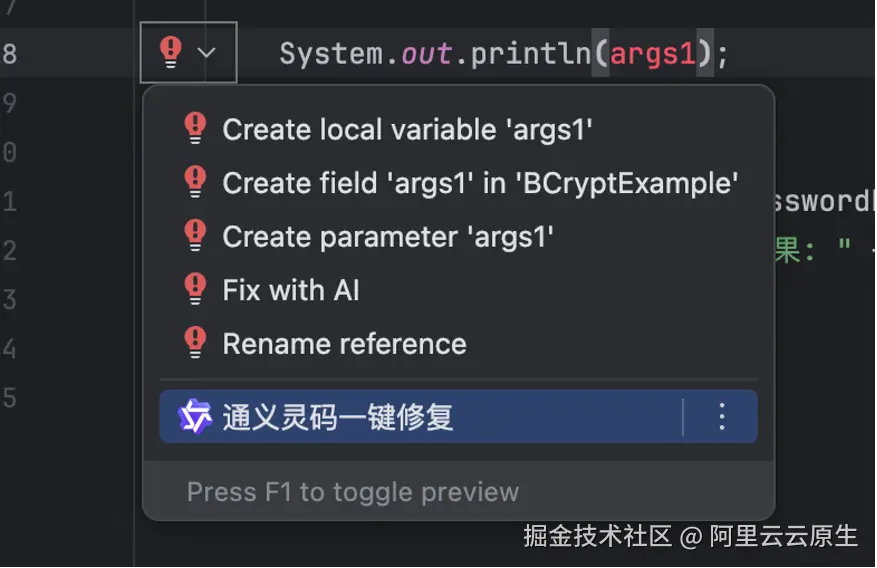
Task: Click the bulb icon beside 'Fix with AI'
Action: (195, 290)
